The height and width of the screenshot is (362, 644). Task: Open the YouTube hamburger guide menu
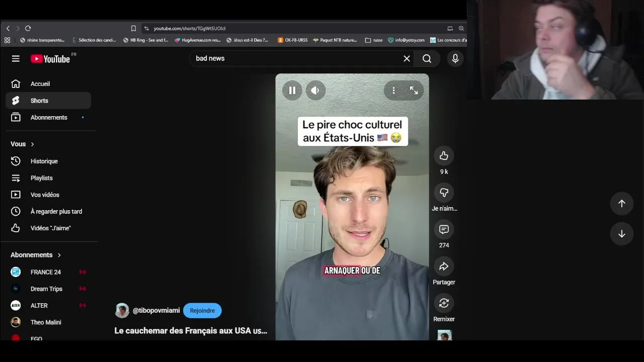[x=16, y=59]
